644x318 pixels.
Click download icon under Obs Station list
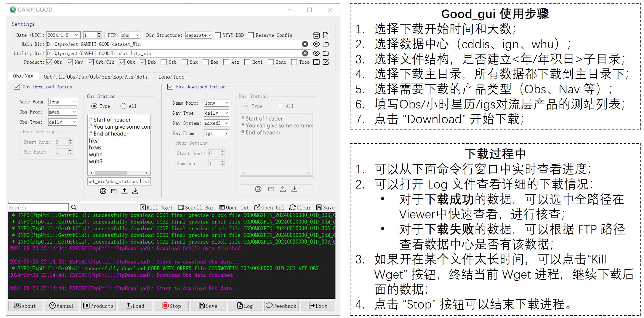click(x=135, y=191)
